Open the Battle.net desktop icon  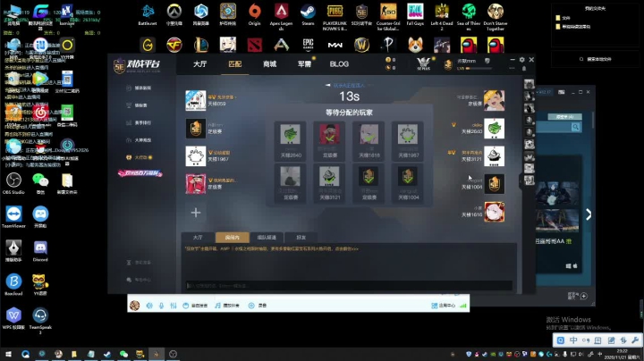pos(148,15)
